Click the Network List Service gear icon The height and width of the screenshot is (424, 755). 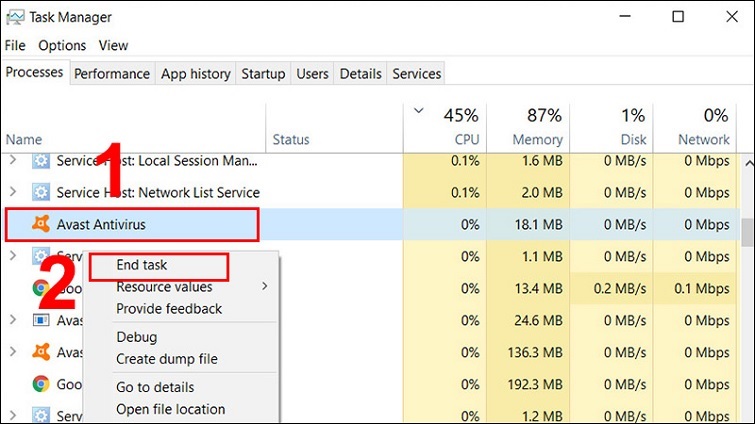pos(41,192)
